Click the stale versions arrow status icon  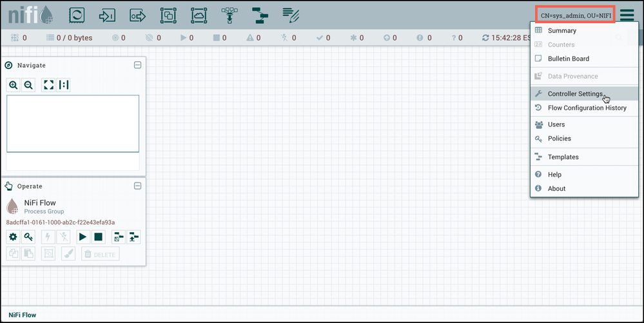click(387, 37)
